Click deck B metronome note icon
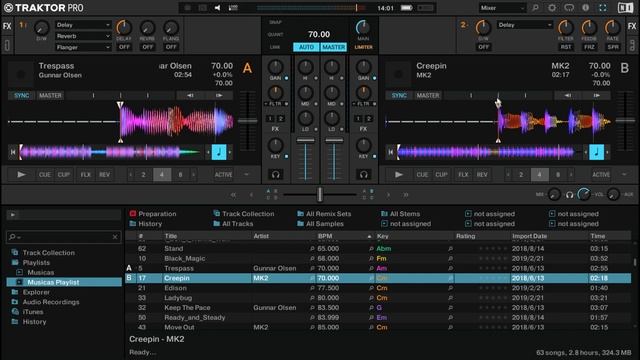 point(596,152)
